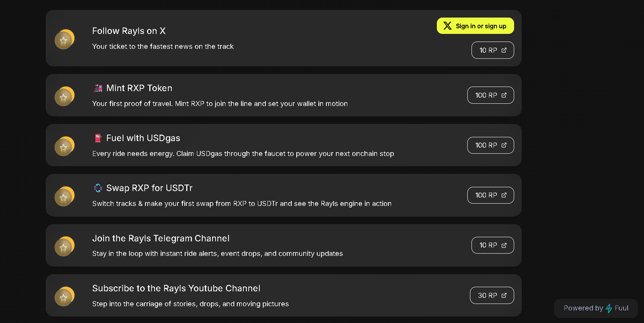Open the 100 RP reward for Fuel with USDgas
The height and width of the screenshot is (323, 644).
click(491, 145)
